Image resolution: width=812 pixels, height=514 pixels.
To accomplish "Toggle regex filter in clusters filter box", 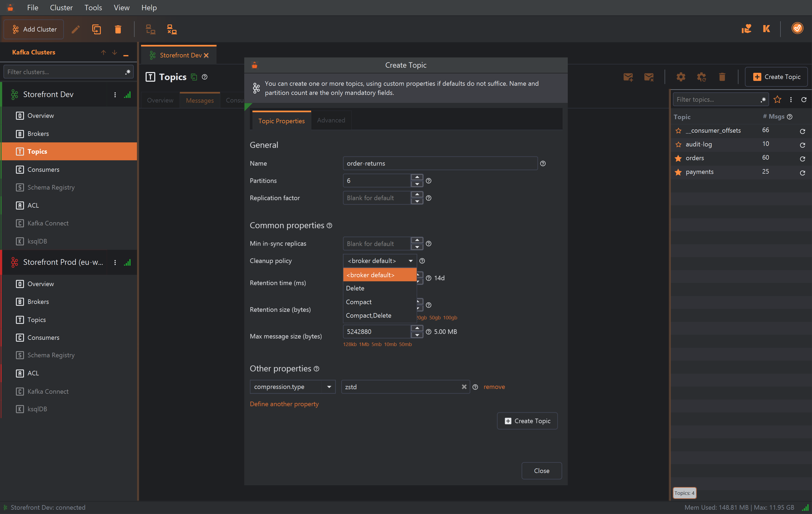I will [128, 72].
